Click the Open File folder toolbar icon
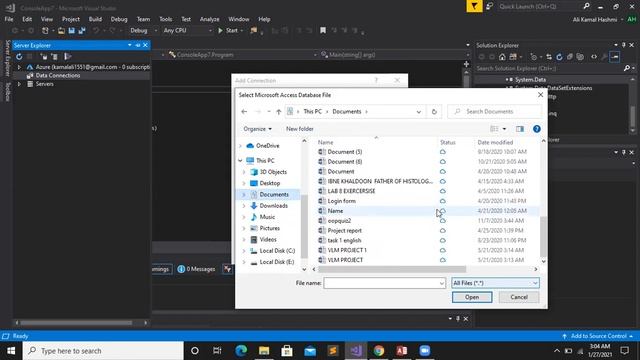The width and height of the screenshot is (640, 360). pyautogui.click(x=61, y=30)
